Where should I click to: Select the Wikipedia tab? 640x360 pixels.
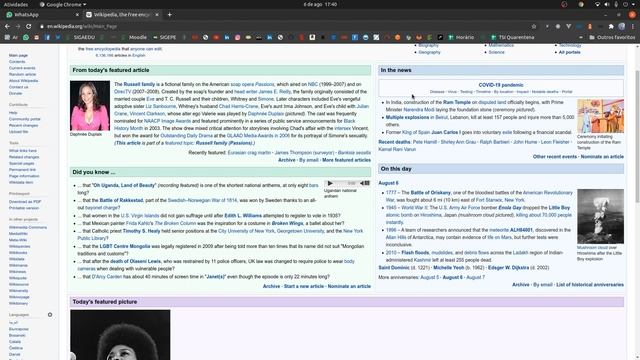click(122, 15)
